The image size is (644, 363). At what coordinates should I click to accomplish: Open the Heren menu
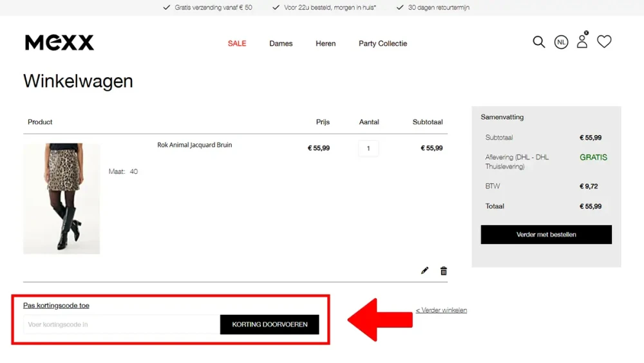point(325,44)
